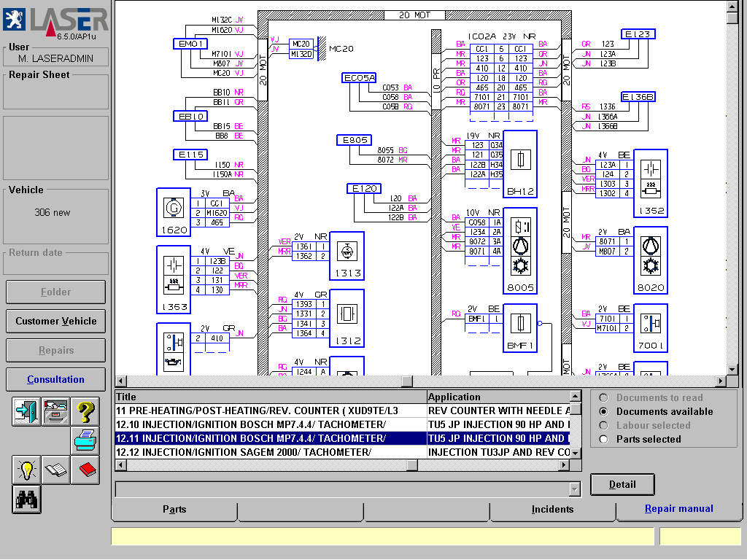
Task: Click the E136B splice label
Action: click(x=638, y=97)
